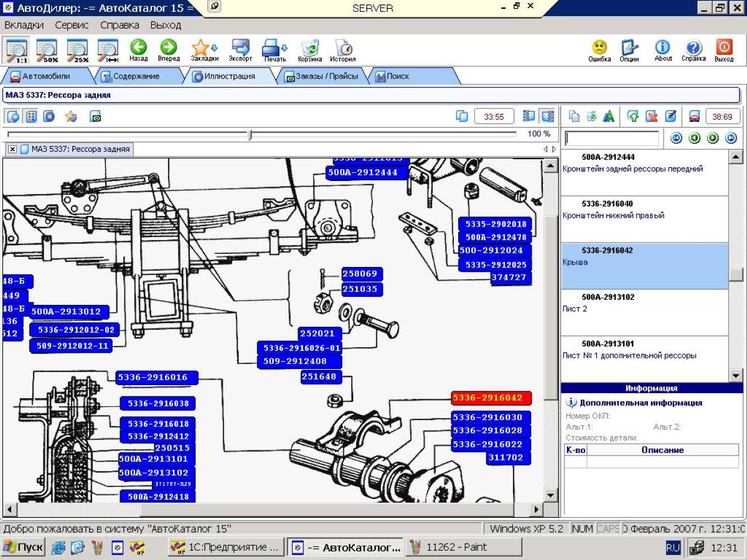The image size is (747, 560).
Task: Open Закладки bookmarks dropdown
Action: (204, 50)
